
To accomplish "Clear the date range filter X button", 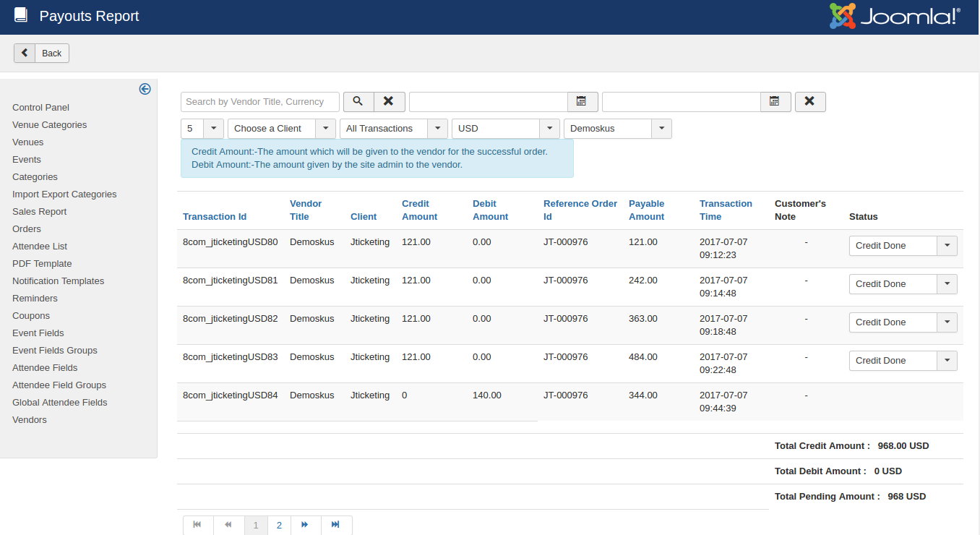I will 810,102.
